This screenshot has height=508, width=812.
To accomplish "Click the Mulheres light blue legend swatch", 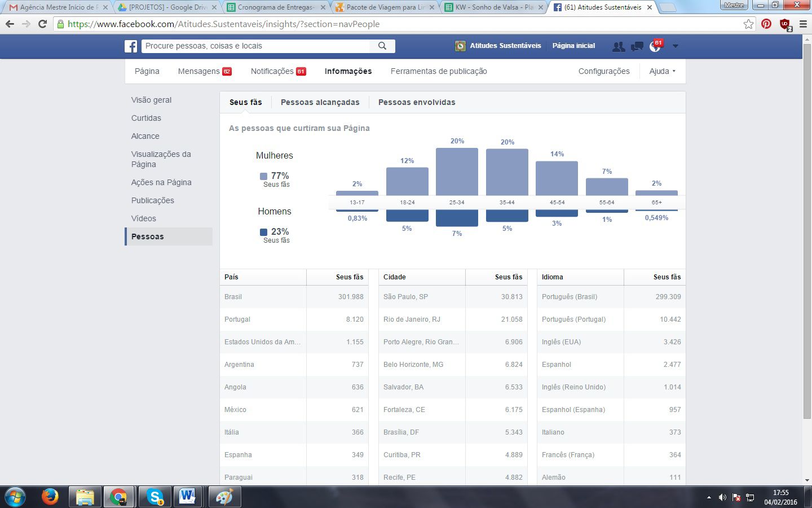I will [263, 176].
